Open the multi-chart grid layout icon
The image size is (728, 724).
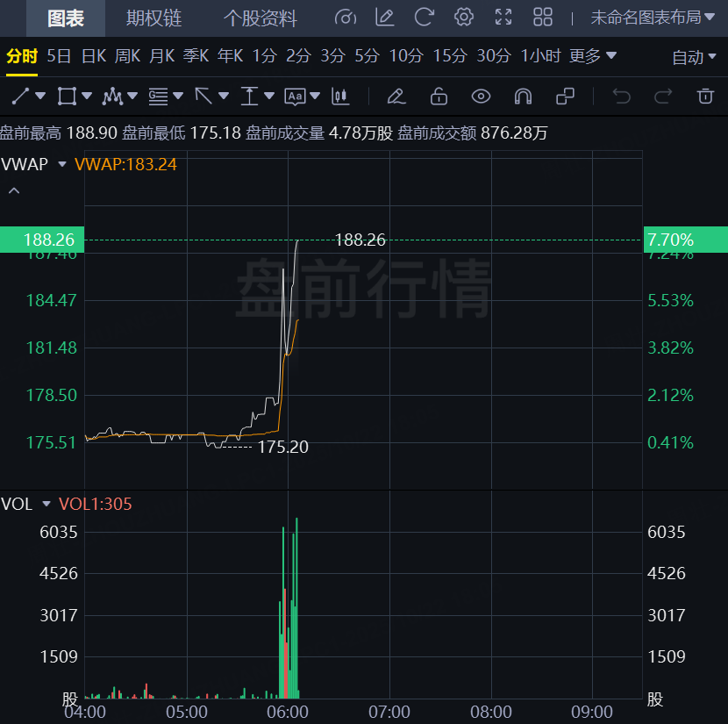(543, 18)
